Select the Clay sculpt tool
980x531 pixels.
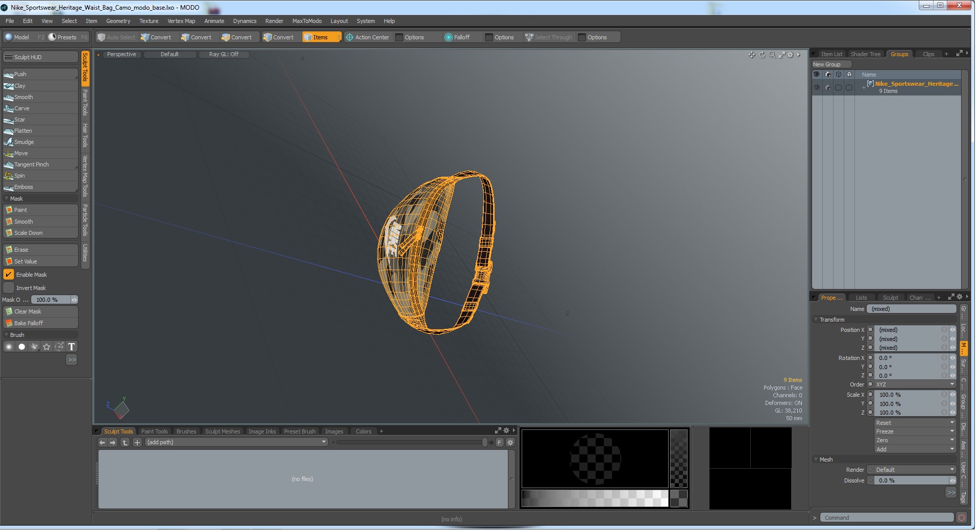pyautogui.click(x=40, y=86)
